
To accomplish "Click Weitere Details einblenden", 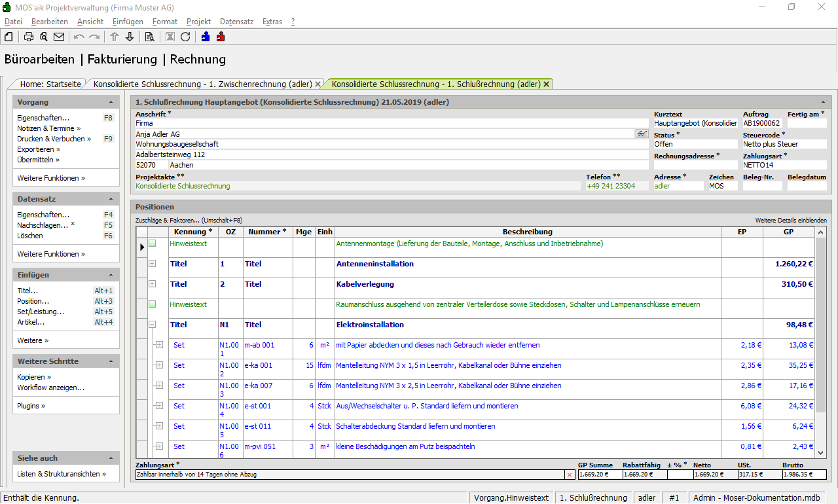I will tap(790, 221).
